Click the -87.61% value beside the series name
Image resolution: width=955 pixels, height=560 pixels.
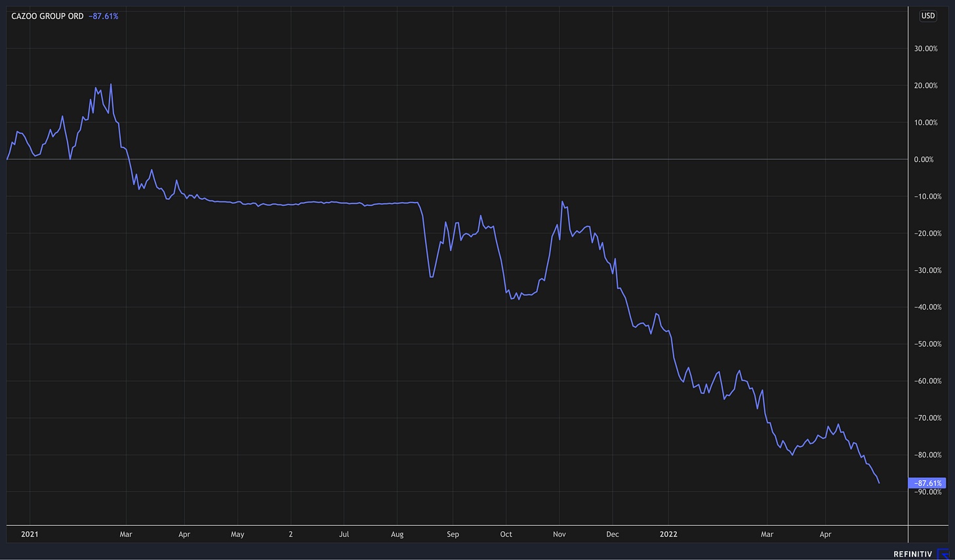click(104, 16)
